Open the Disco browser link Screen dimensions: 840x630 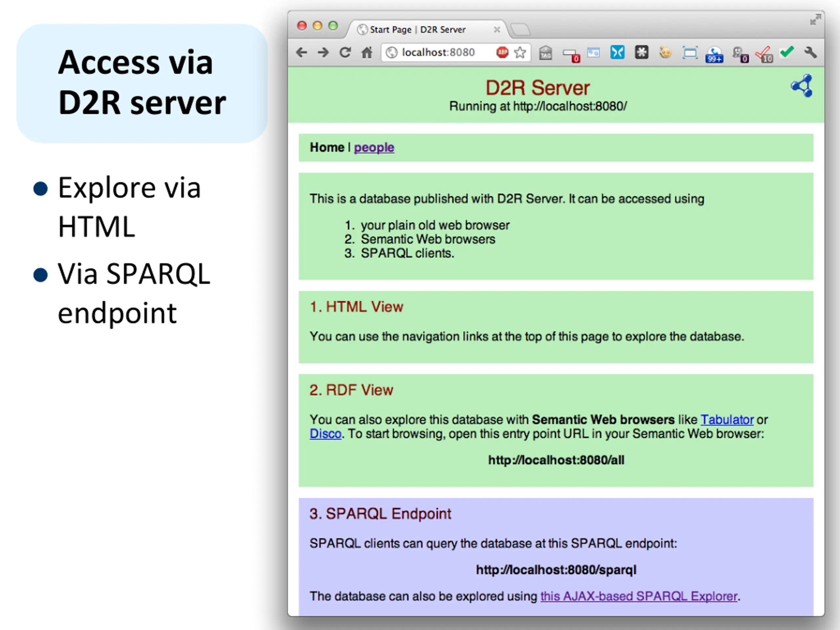click(325, 434)
